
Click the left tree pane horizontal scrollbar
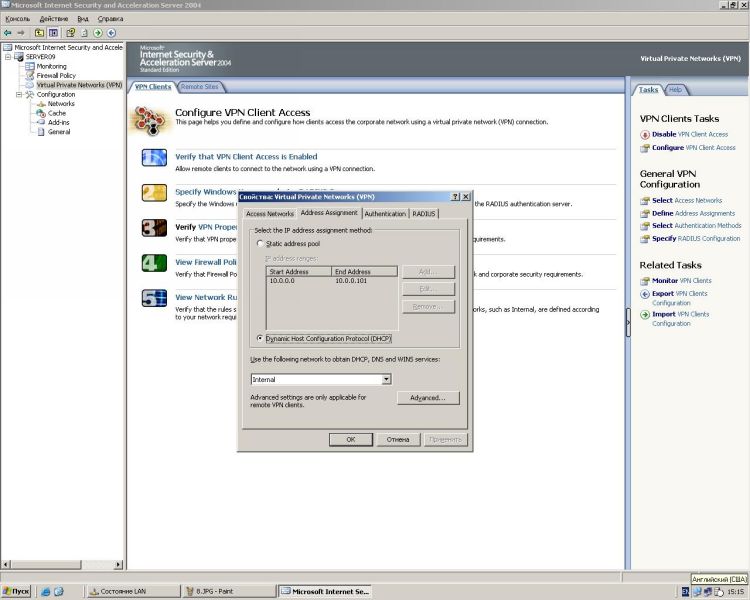[62, 565]
